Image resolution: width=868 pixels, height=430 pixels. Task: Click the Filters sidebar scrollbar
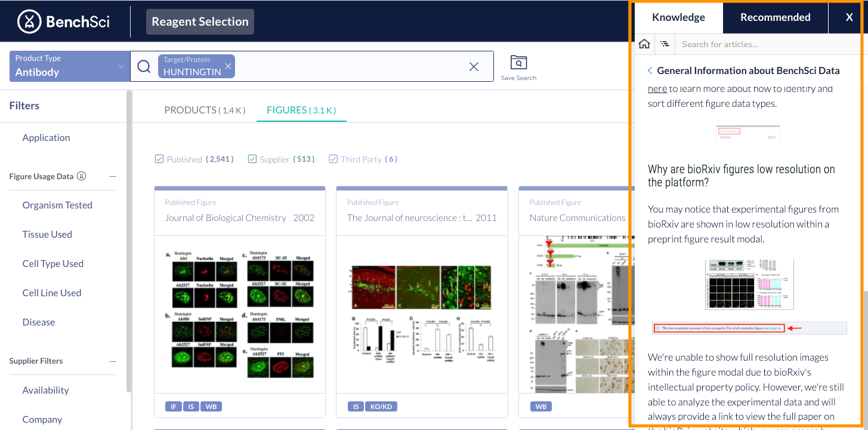point(129,242)
